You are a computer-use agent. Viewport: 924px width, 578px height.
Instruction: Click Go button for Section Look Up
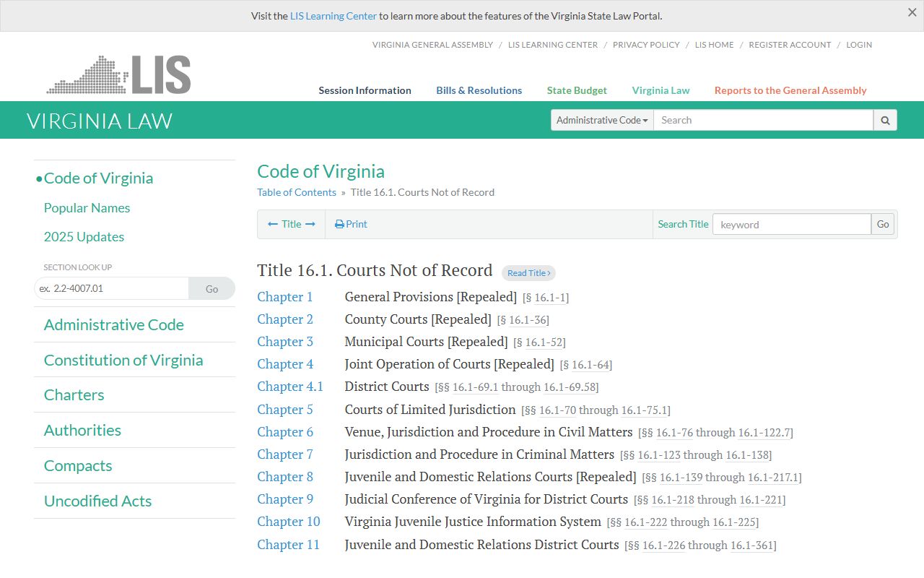click(x=212, y=288)
